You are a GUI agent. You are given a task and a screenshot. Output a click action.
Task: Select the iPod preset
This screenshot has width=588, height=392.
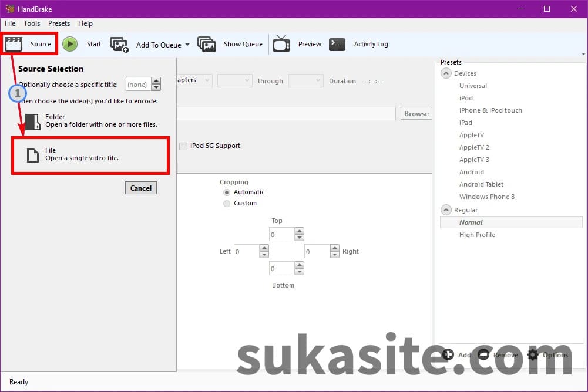click(x=466, y=98)
